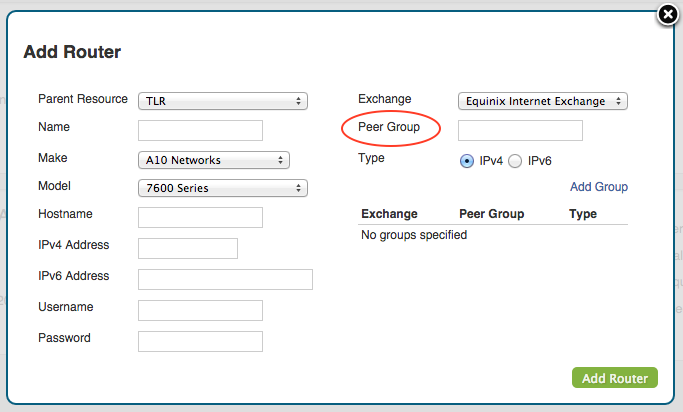Viewport: 683px width, 412px height.
Task: Focus the Name text field
Action: [200, 131]
